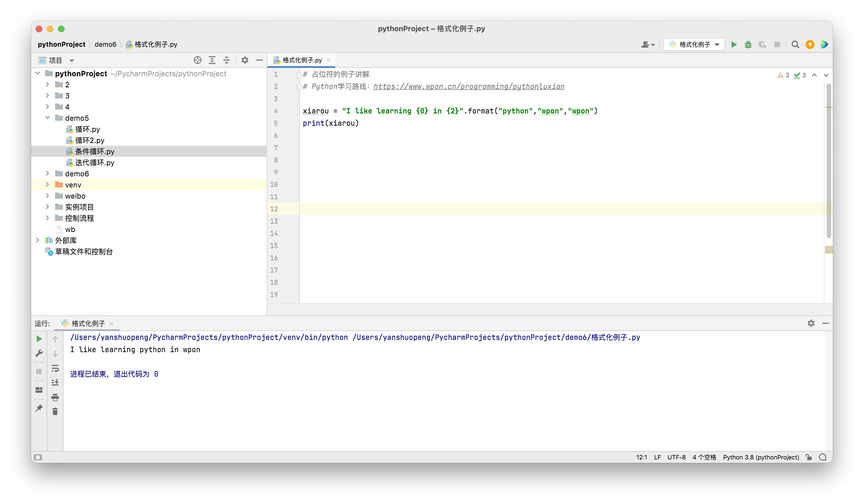Screen dimensions: 864x504
Task: Toggle soft-wrap in run console
Action: [55, 368]
